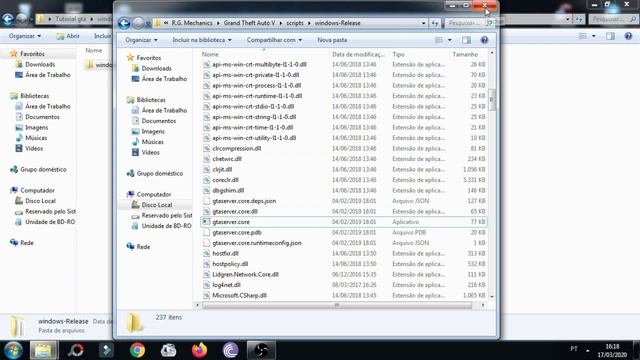The width and height of the screenshot is (640, 360).
Task: Click Grand Theft Auto V in address breadcrumb
Action: coord(249,23)
